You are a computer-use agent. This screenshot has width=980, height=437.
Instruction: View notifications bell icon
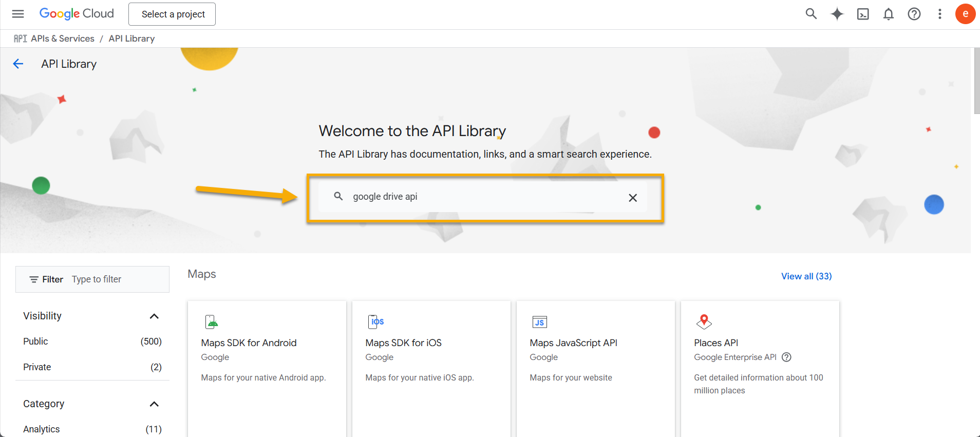tap(889, 14)
